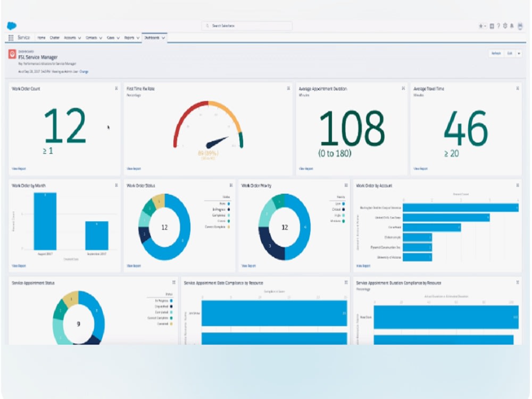Click the Salesforce cloud logo
532x399 pixels.
click(12, 26)
